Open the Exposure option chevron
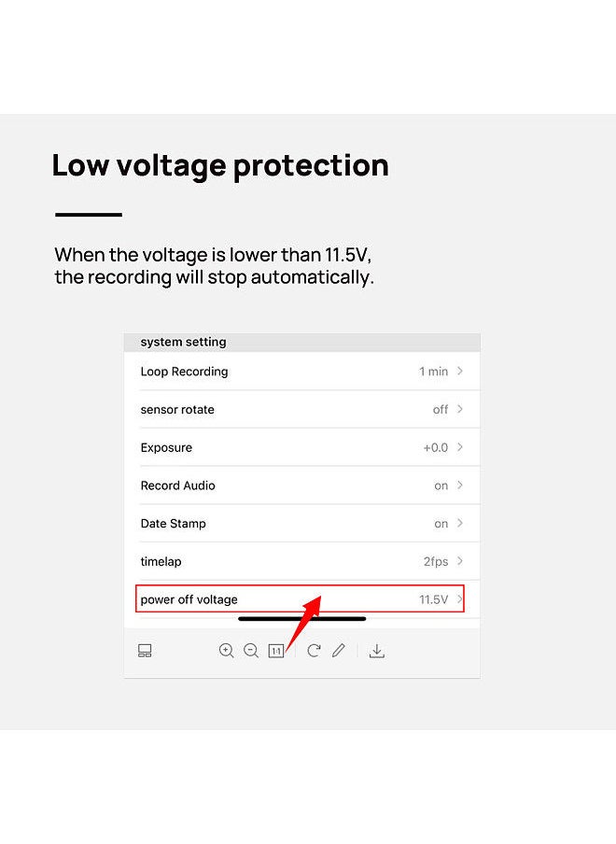616x844 pixels. click(460, 447)
